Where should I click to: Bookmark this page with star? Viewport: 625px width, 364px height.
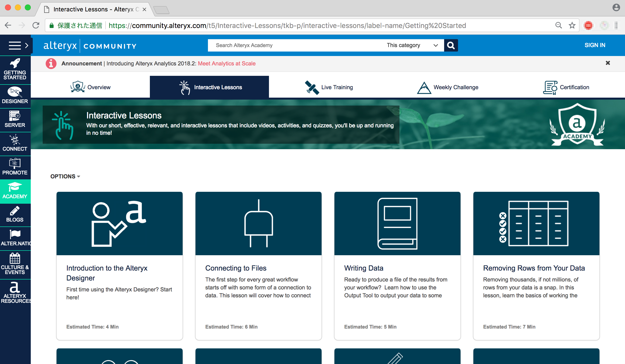[572, 25]
